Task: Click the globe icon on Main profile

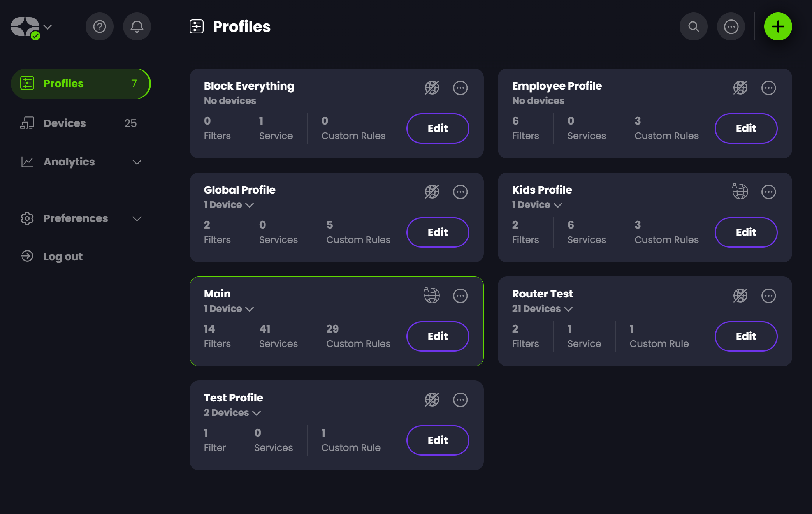Action: [x=432, y=295]
